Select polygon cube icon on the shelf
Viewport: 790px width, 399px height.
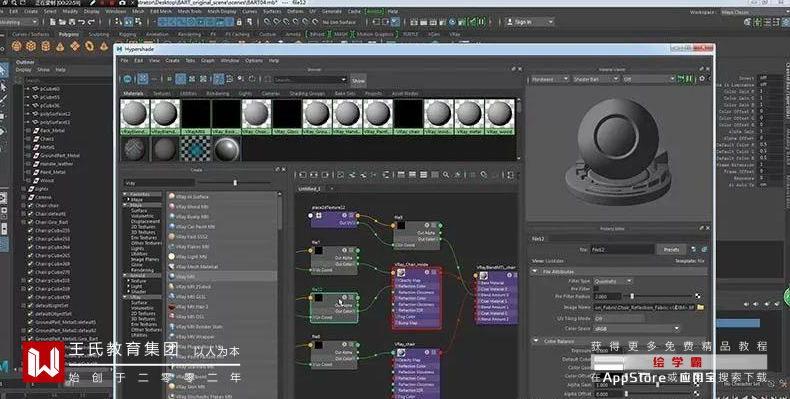[31, 46]
